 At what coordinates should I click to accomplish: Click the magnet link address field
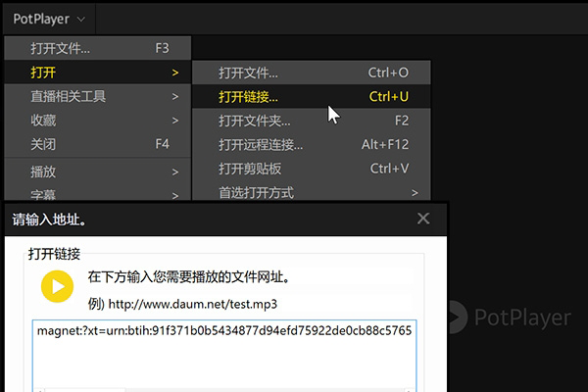tap(223, 353)
